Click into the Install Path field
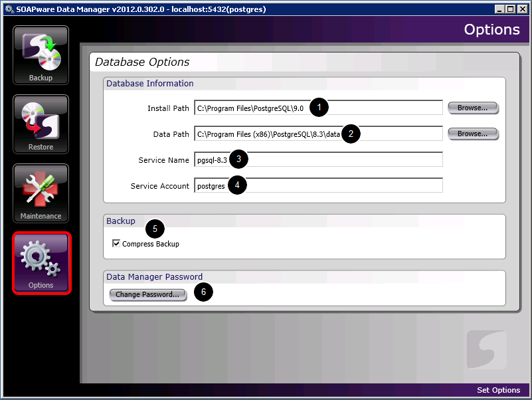The width and height of the screenshot is (532, 400). [318, 108]
